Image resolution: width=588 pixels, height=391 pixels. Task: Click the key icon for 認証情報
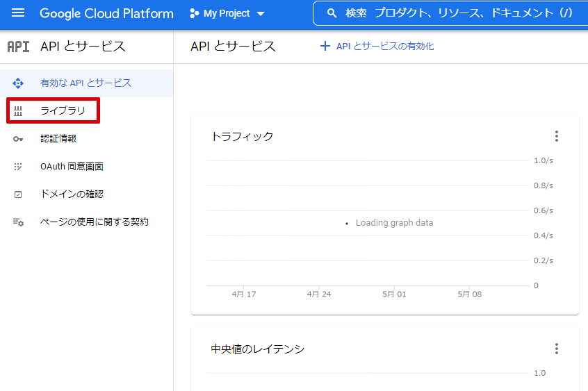[18, 139]
